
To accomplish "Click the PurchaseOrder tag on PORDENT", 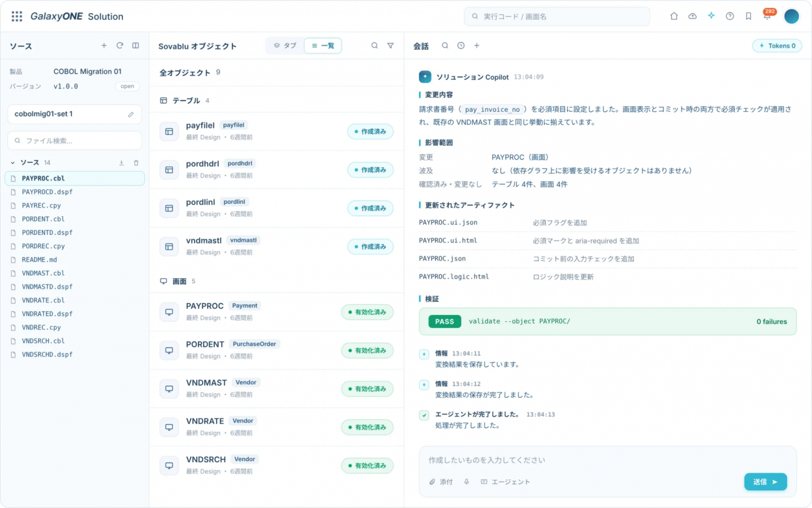I will [255, 344].
